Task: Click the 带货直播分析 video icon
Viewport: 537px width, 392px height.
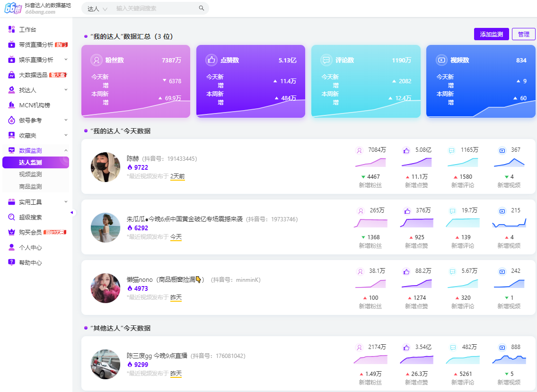Action: pos(12,44)
